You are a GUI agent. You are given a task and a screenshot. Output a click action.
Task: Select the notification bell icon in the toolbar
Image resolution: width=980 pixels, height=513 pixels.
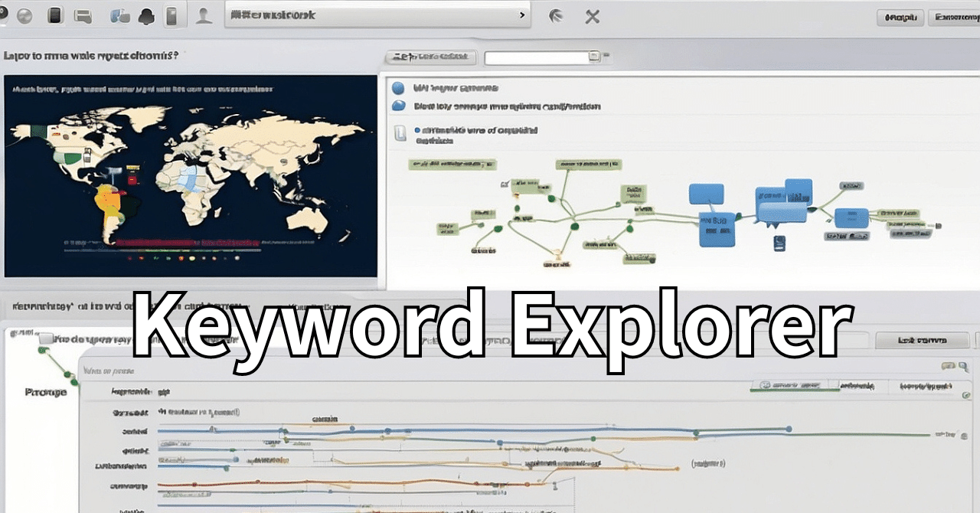(x=145, y=15)
